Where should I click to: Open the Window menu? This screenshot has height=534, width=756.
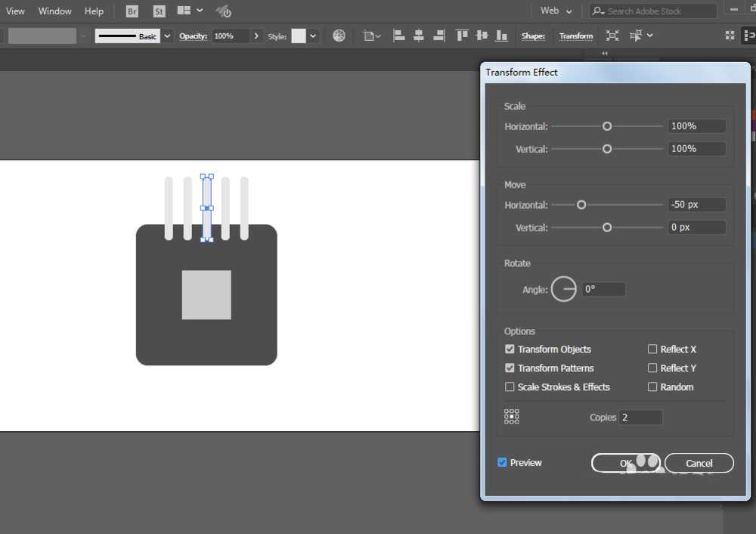click(x=54, y=11)
